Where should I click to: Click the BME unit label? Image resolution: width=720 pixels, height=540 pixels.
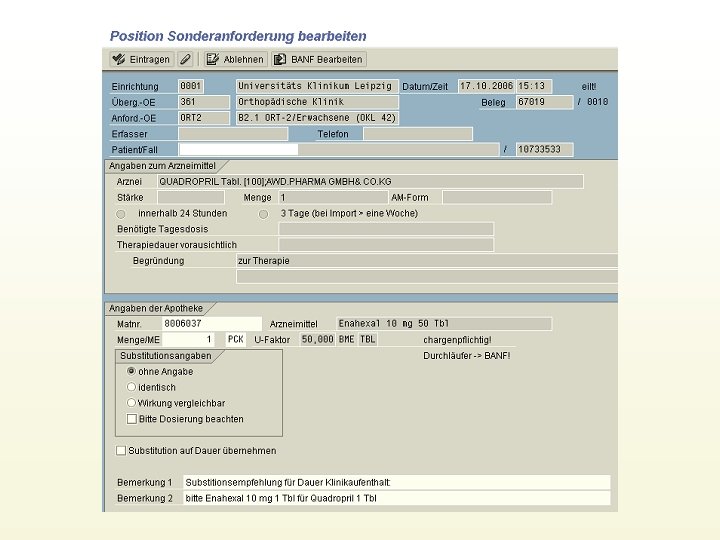[347, 339]
